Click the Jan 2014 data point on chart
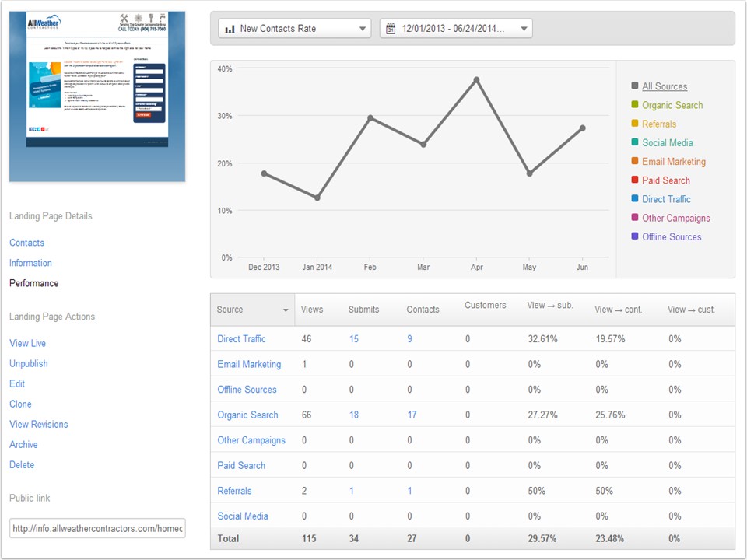This screenshot has width=747, height=560. point(317,198)
